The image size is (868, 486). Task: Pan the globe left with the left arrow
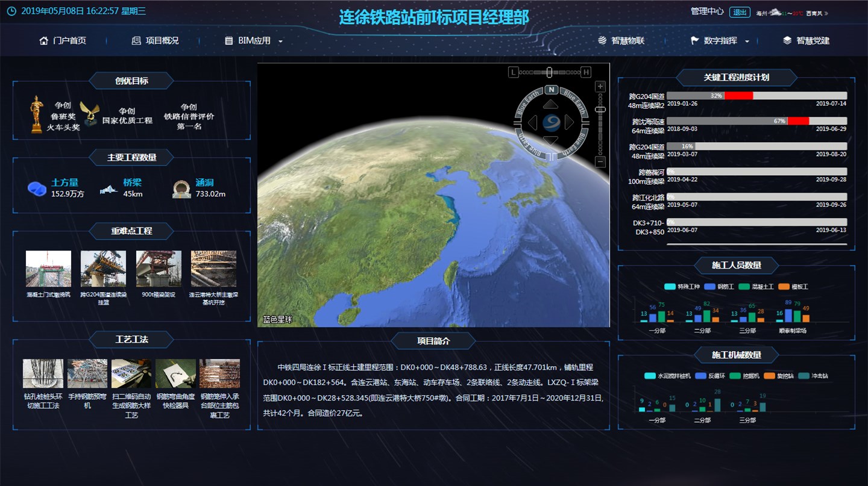pos(532,123)
